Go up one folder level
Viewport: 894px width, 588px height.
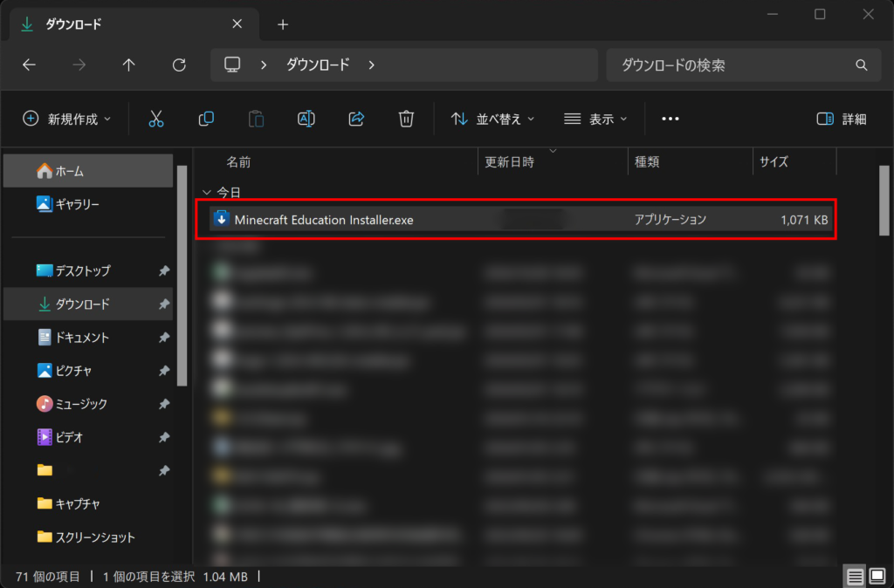pos(129,65)
